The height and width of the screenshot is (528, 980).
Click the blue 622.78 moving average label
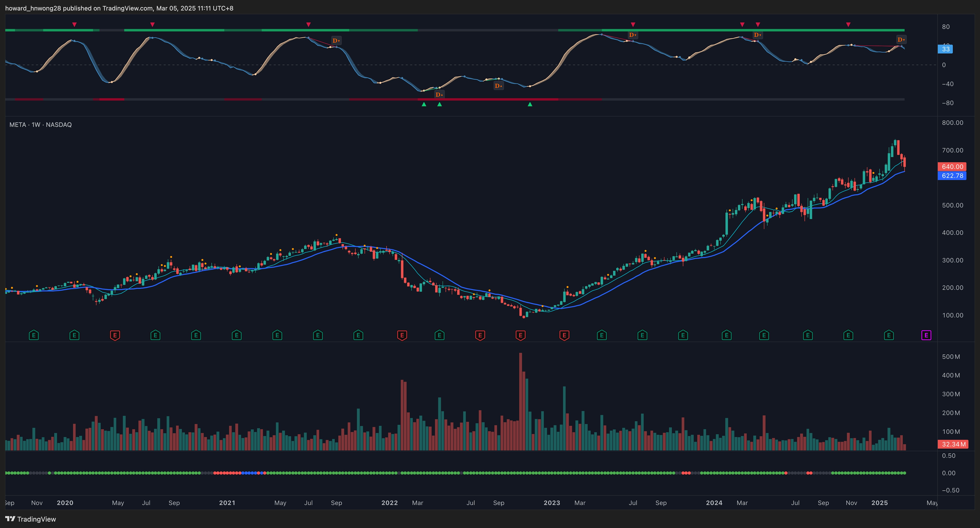point(952,176)
